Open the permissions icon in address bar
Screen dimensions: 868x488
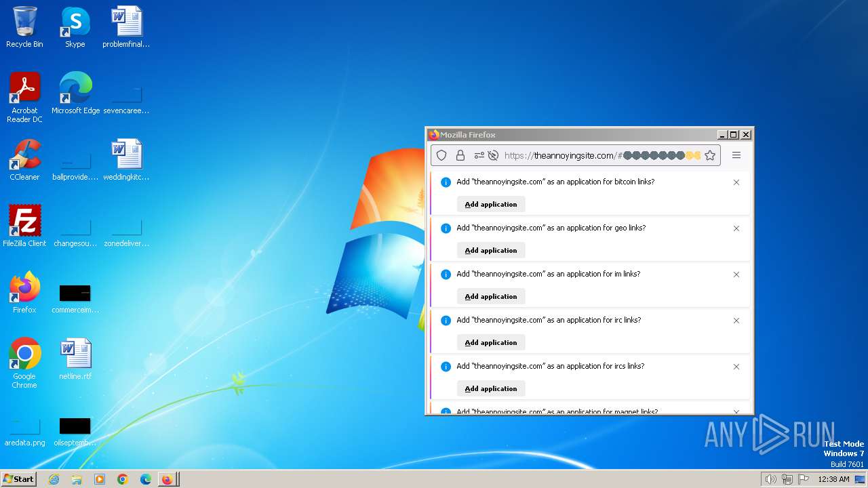(x=479, y=155)
